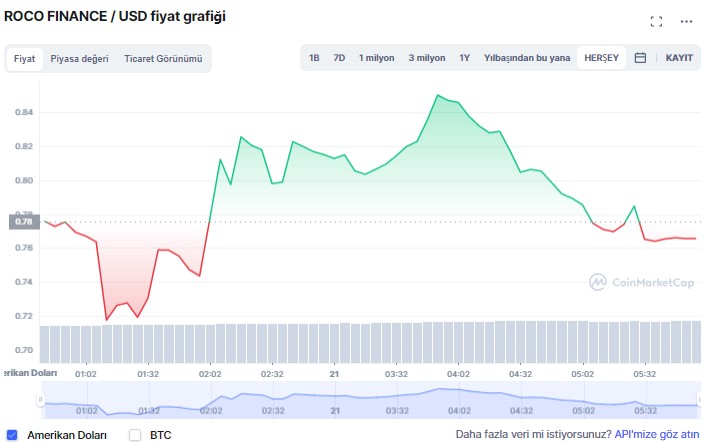This screenshot has width=706, height=442.
Task: Click the 02:02 main axis label
Action: tap(210, 374)
